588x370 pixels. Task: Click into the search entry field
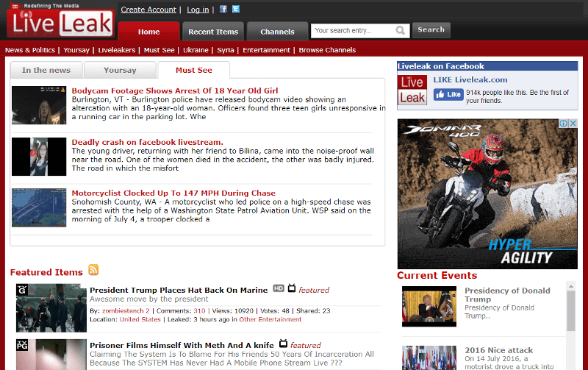pyautogui.click(x=353, y=30)
